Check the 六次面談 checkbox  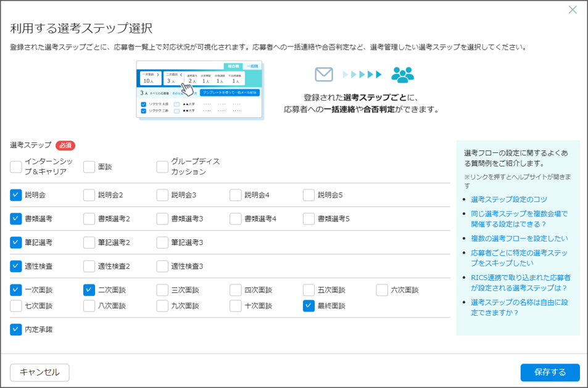tap(382, 290)
